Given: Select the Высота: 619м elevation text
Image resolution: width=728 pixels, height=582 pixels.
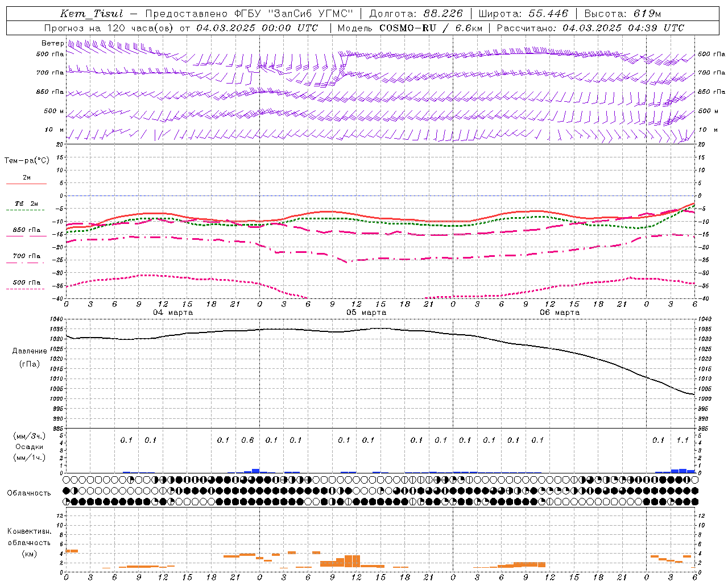Looking at the screenshot, I should (x=623, y=14).
